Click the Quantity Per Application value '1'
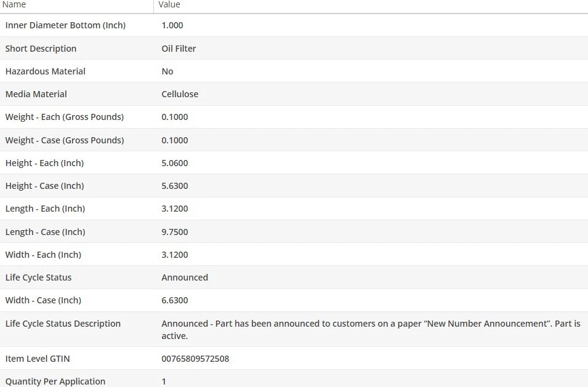This screenshot has height=387, width=588. pos(164,381)
